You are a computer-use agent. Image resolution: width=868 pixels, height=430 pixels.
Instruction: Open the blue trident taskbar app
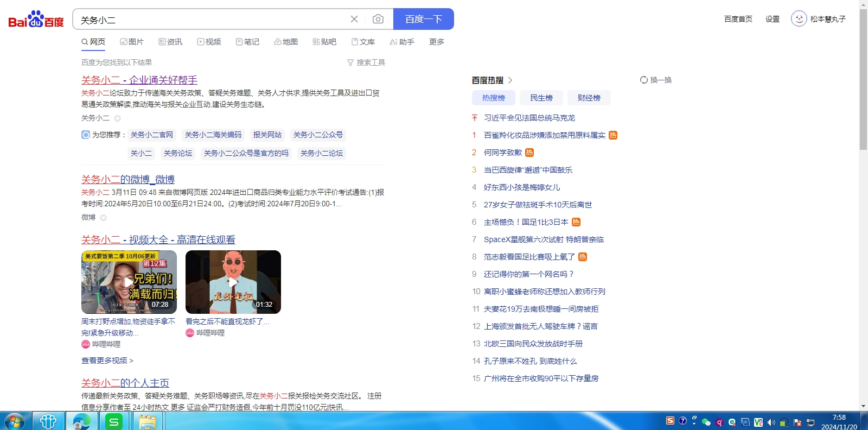48,421
